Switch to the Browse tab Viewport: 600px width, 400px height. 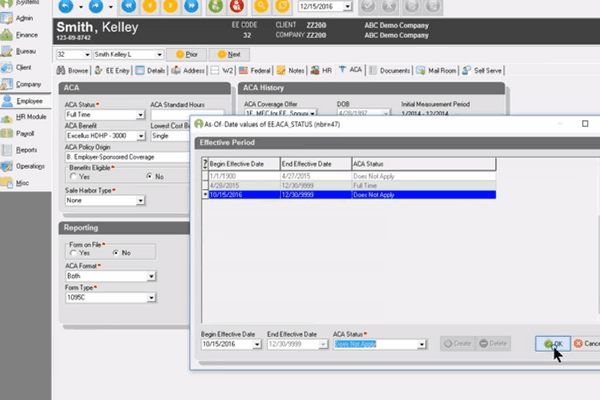(x=72, y=70)
